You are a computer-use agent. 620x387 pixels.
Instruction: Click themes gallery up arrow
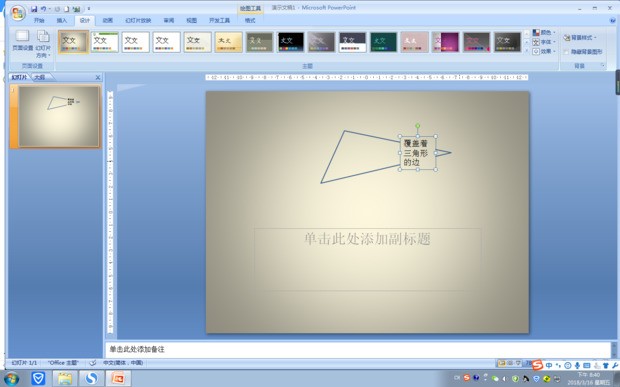coord(526,33)
